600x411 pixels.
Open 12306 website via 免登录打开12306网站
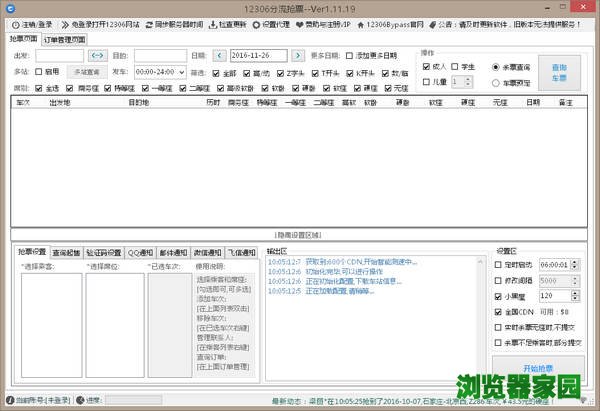pos(70,23)
